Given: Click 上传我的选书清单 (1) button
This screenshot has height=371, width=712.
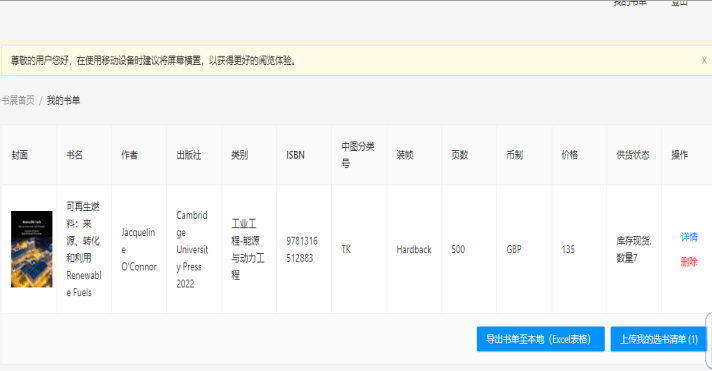Looking at the screenshot, I should pyautogui.click(x=658, y=339).
